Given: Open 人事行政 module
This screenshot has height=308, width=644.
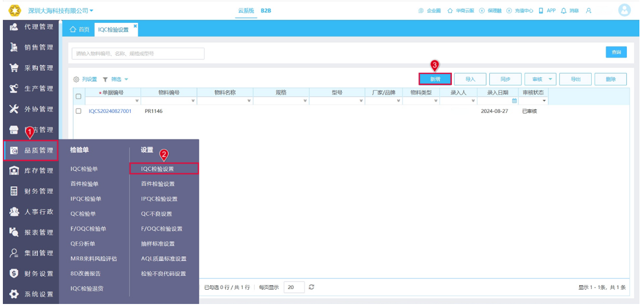Looking at the screenshot, I should click(x=31, y=212).
